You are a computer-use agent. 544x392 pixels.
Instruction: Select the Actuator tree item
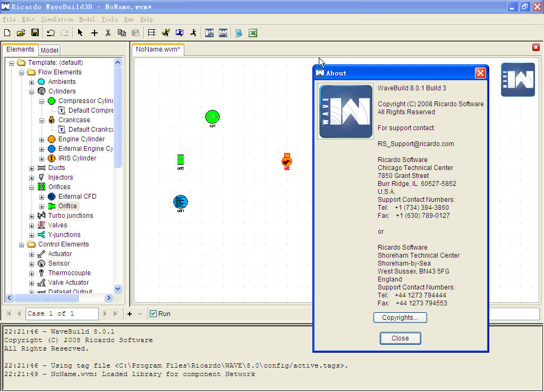click(x=60, y=254)
